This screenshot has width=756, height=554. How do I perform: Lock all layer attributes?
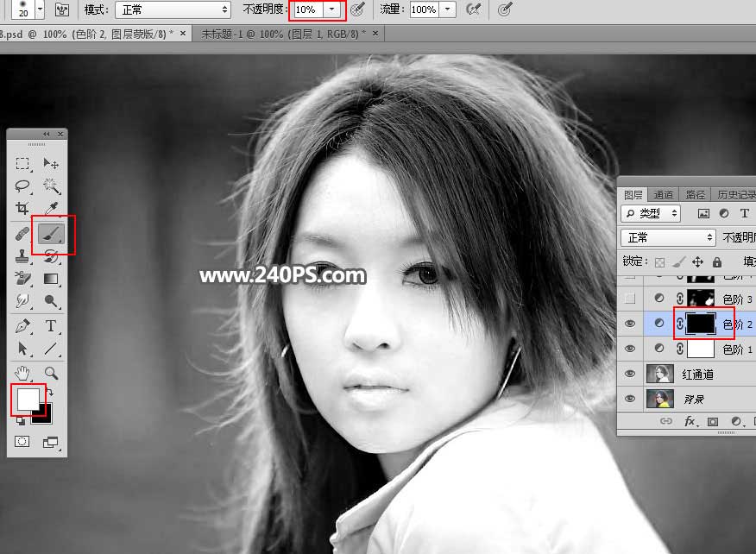(x=717, y=261)
